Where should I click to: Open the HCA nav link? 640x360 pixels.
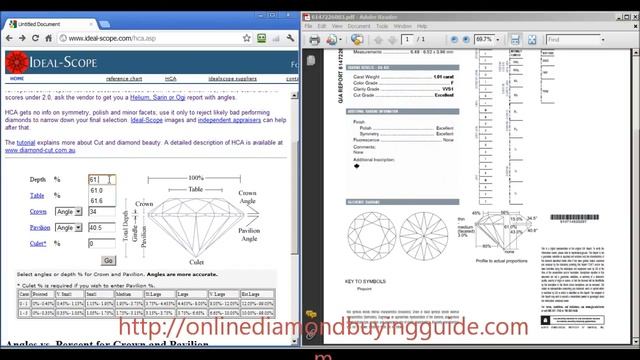pos(171,79)
